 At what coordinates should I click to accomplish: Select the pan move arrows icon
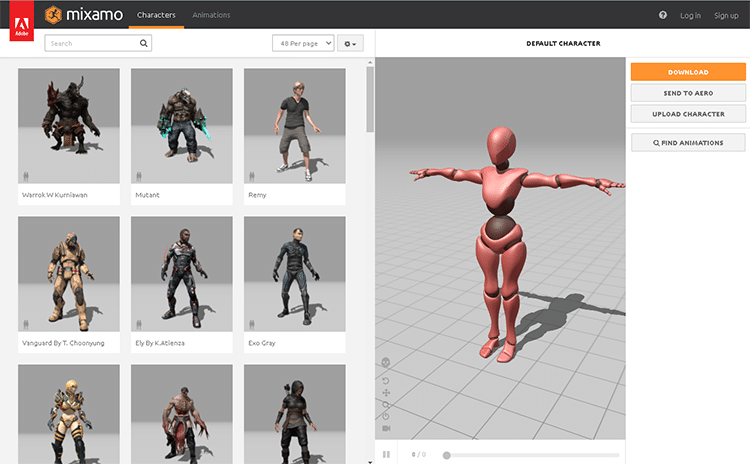pos(386,392)
